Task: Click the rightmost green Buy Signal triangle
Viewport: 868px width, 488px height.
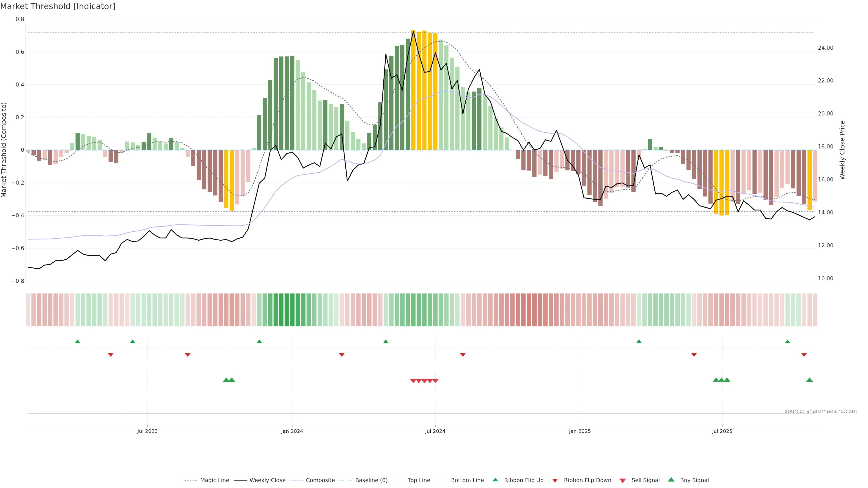Action: [809, 380]
